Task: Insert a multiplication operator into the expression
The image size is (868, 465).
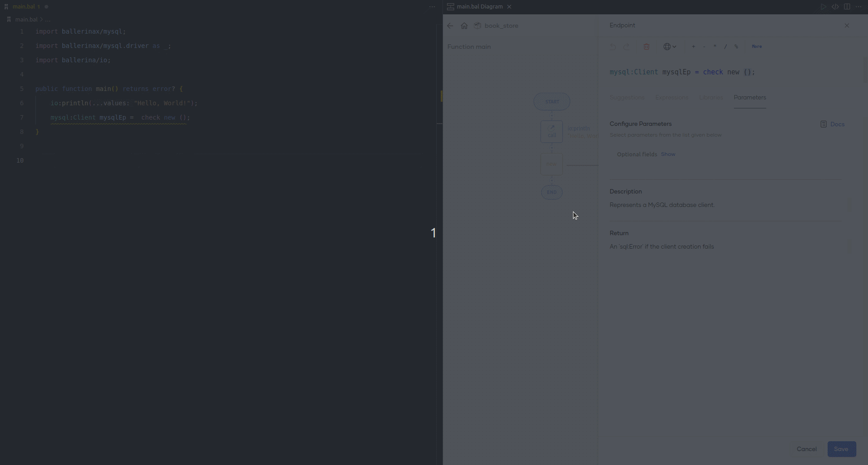Action: [x=715, y=47]
